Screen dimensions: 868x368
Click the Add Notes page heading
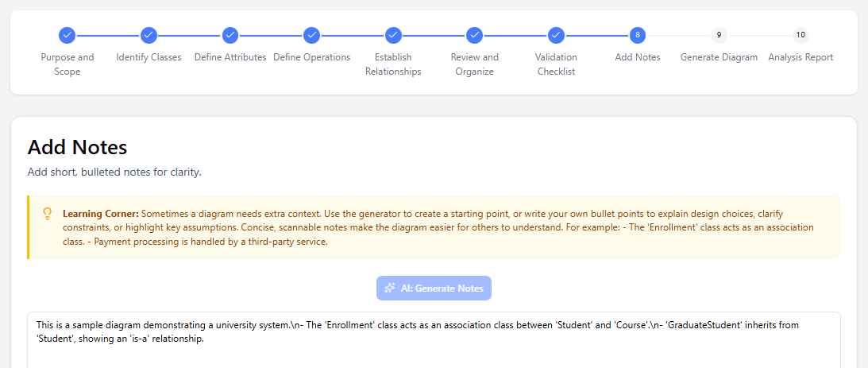(x=77, y=147)
